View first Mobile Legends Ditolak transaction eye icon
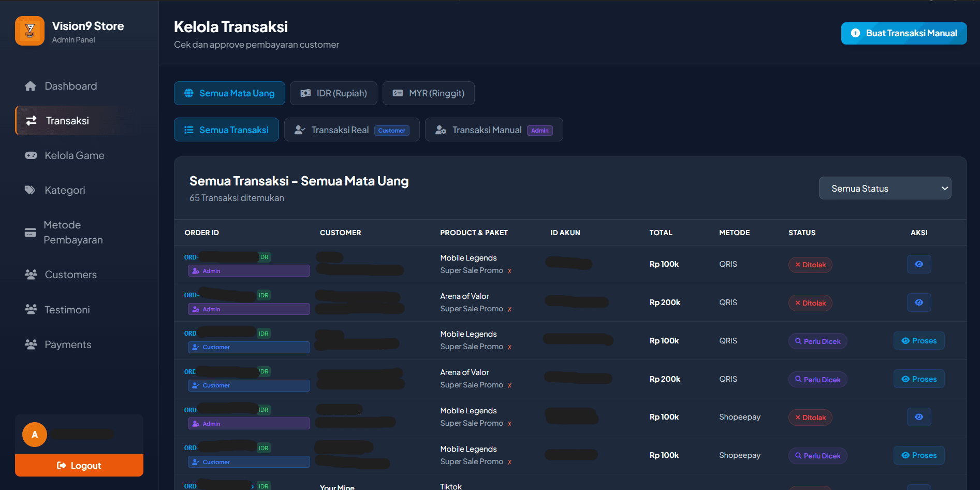Screen dimensions: 980x490 tap(919, 264)
